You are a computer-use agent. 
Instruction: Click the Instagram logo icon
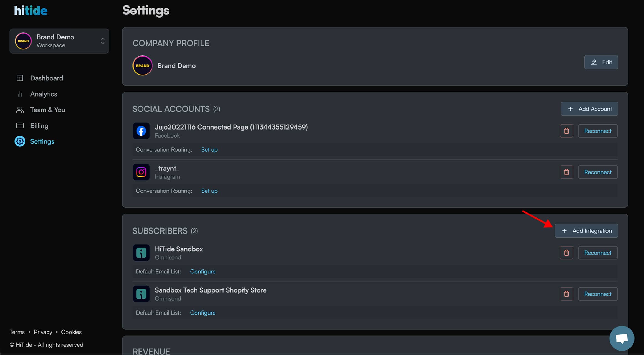(x=141, y=172)
